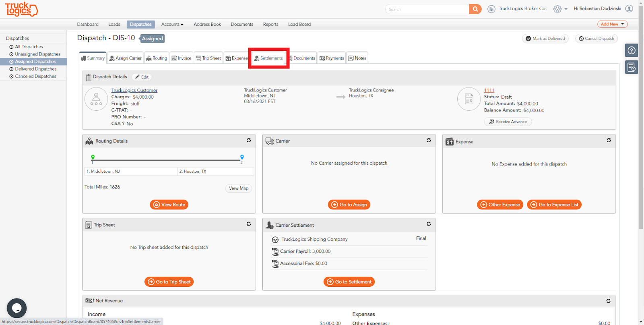This screenshot has width=644, height=325.
Task: Open the Expense tab
Action: [x=237, y=58]
